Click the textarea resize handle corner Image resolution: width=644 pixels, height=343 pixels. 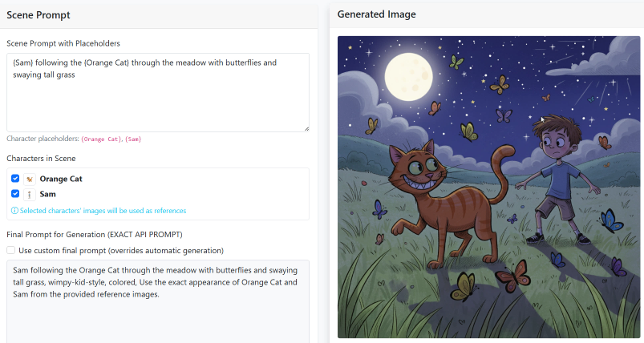306,127
